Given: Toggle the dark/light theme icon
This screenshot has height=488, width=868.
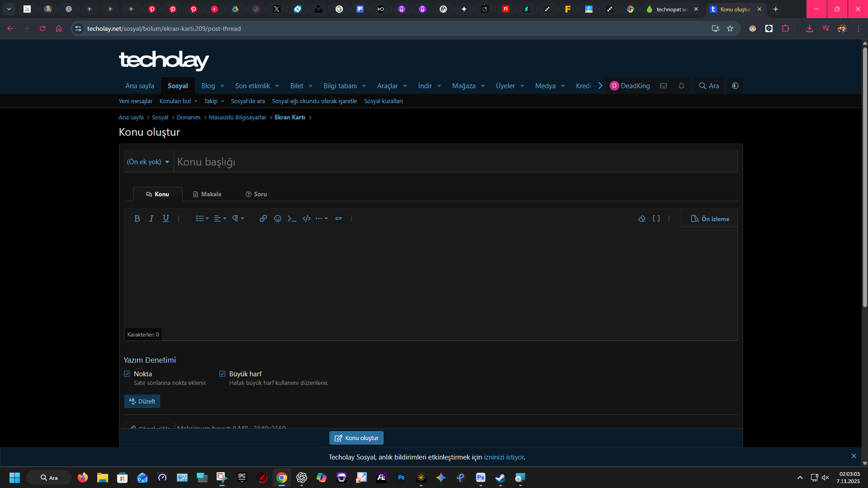Looking at the screenshot, I should pyautogui.click(x=735, y=86).
